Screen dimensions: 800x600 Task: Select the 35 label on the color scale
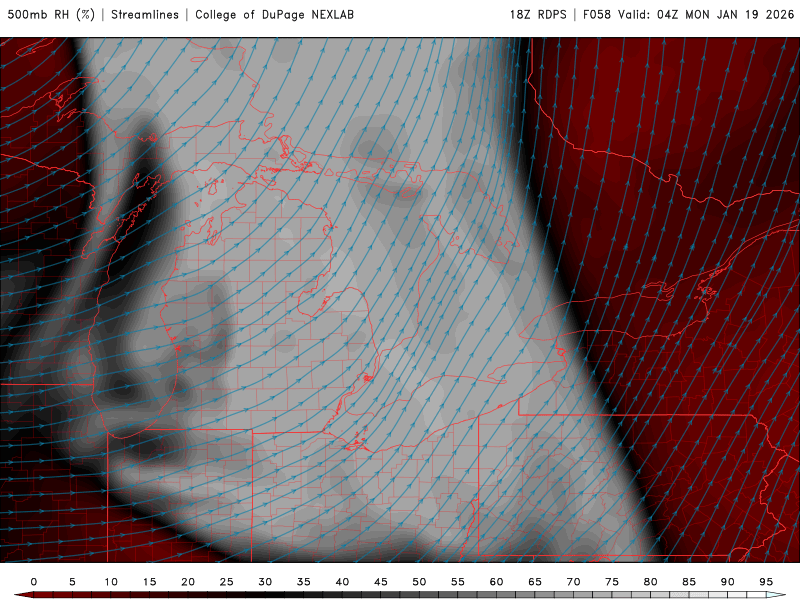304,582
